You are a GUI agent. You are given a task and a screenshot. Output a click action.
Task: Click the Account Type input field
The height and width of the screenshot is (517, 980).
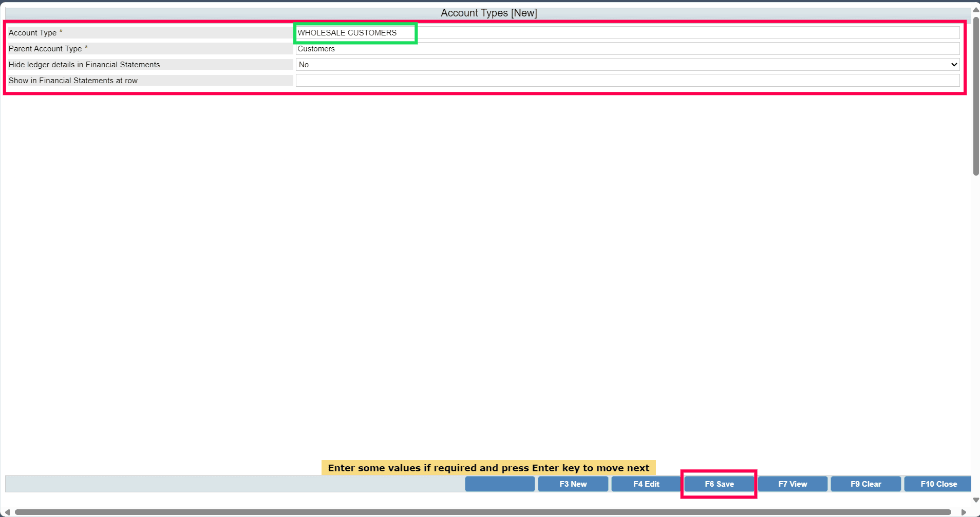[628, 33]
